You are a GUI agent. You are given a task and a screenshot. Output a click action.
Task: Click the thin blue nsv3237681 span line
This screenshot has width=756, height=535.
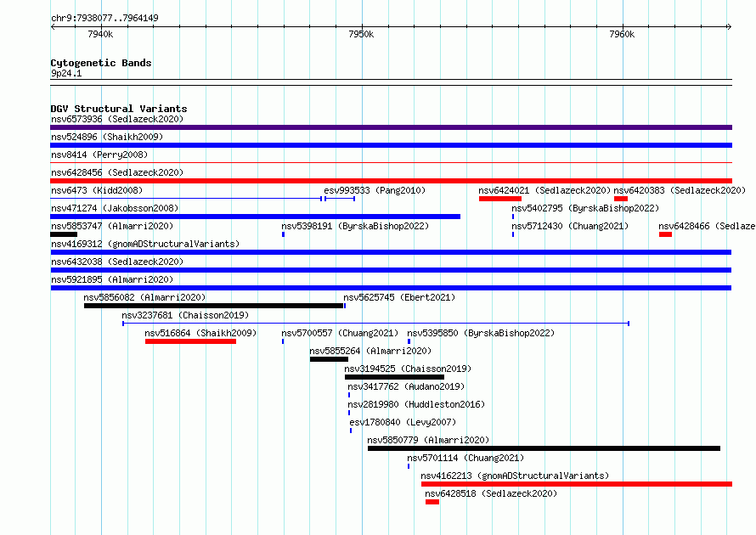[x=376, y=324]
